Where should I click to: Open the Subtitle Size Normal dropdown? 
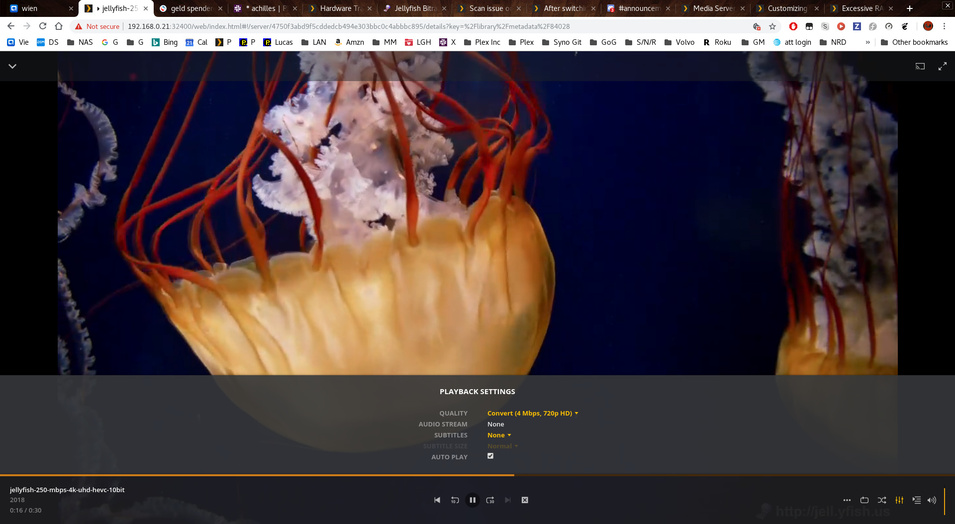(502, 446)
